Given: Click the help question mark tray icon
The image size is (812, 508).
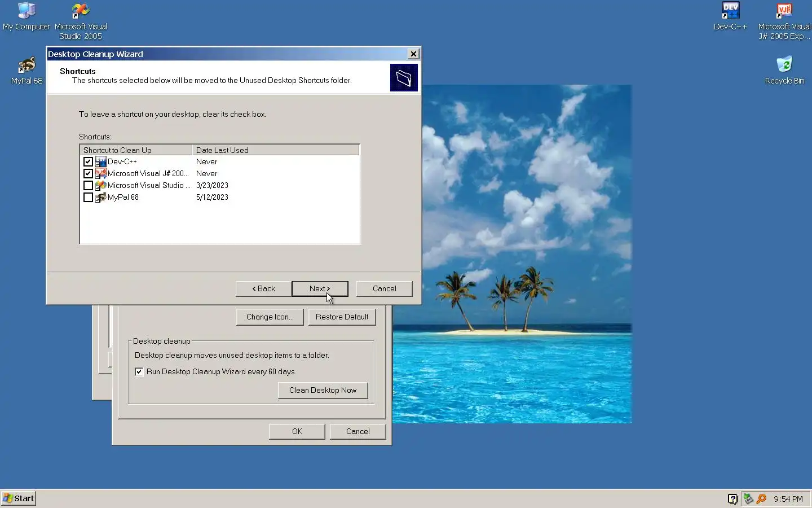Looking at the screenshot, I should (732, 499).
